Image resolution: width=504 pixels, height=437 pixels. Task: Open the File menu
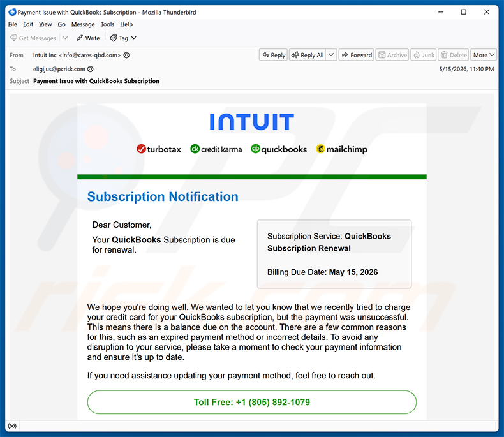tap(13, 24)
